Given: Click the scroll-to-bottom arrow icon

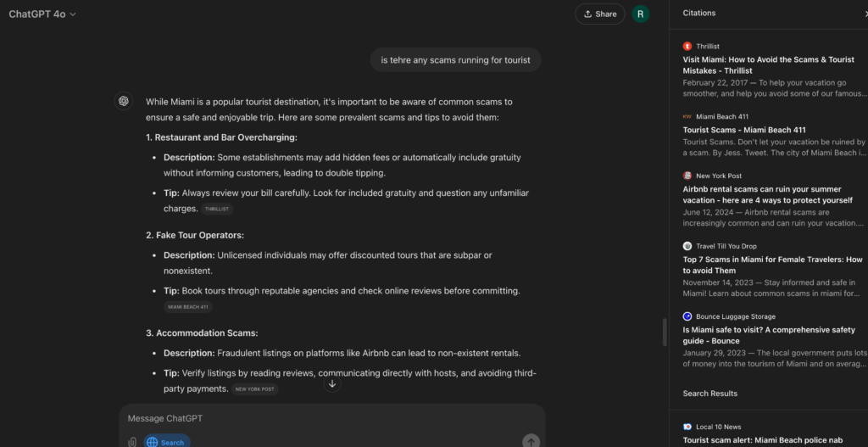Looking at the screenshot, I should (x=332, y=384).
